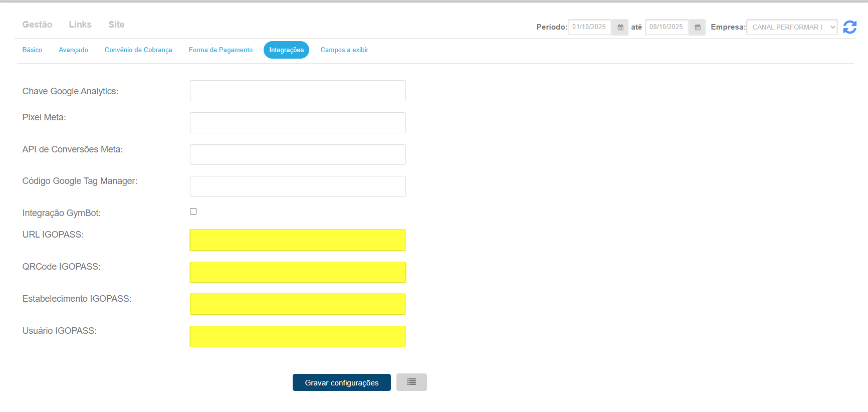Open the end date calendar picker
Image resolution: width=868 pixels, height=412 pixels.
coord(697,27)
